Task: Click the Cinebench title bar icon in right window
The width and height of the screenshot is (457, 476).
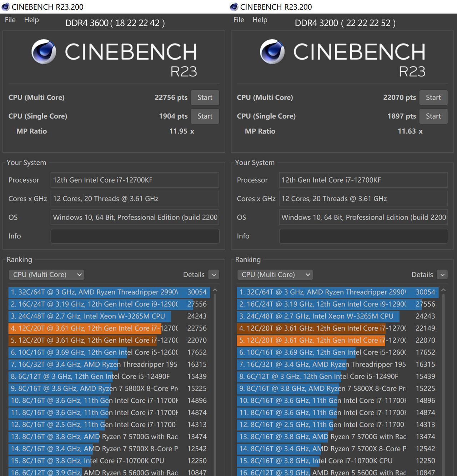Action: coord(234,7)
